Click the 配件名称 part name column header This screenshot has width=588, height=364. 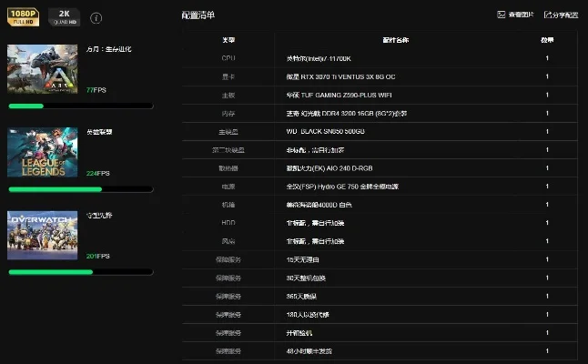[396, 40]
